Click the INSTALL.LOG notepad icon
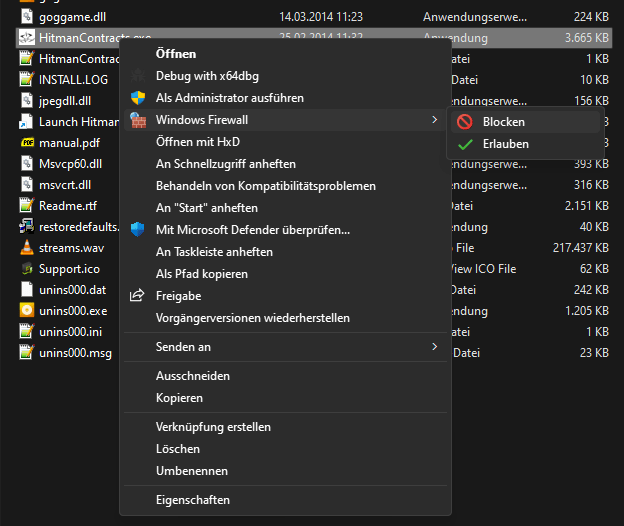 coord(27,80)
